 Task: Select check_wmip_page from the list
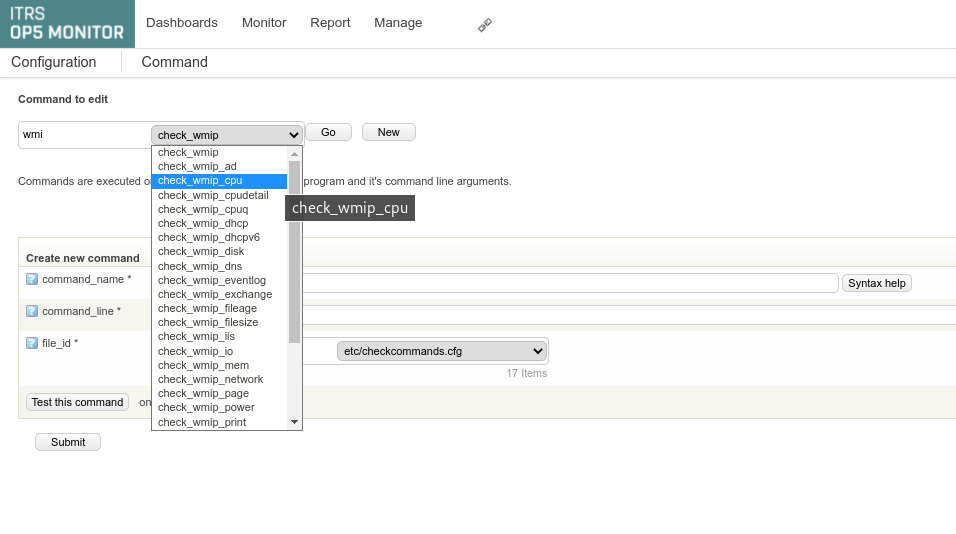pyautogui.click(x=219, y=393)
